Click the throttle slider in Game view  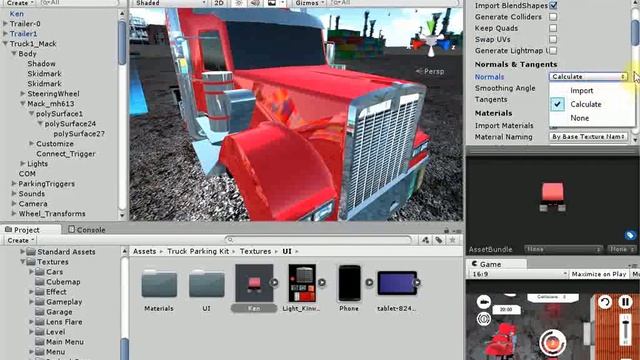[x=625, y=329]
